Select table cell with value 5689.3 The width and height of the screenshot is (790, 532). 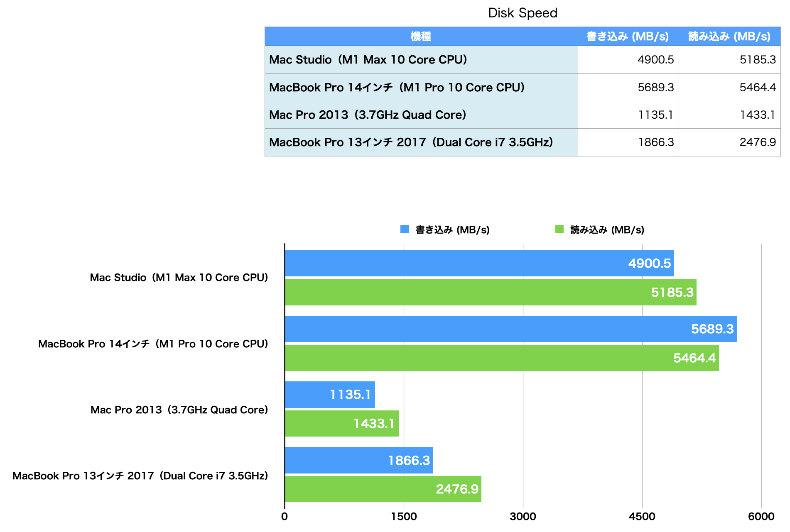pos(627,88)
